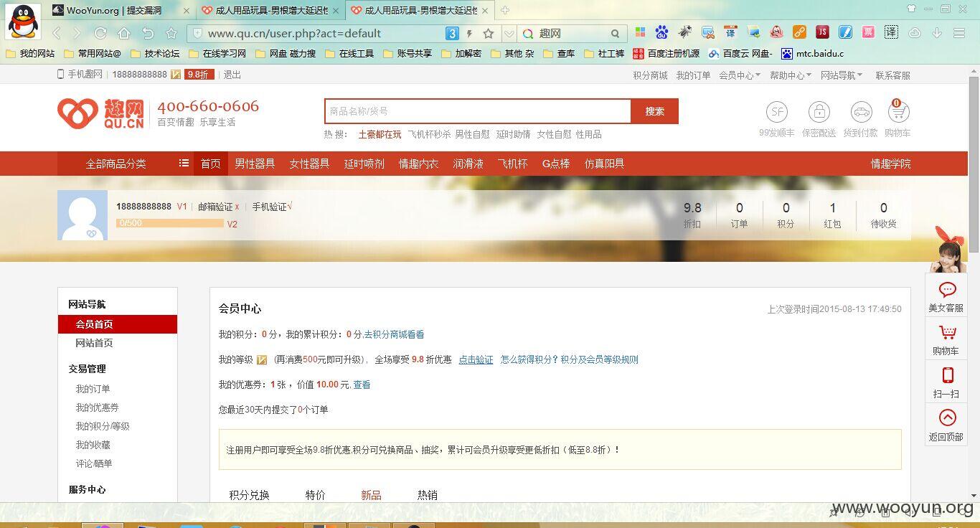Select 会员首页 in sidebar

click(x=118, y=324)
